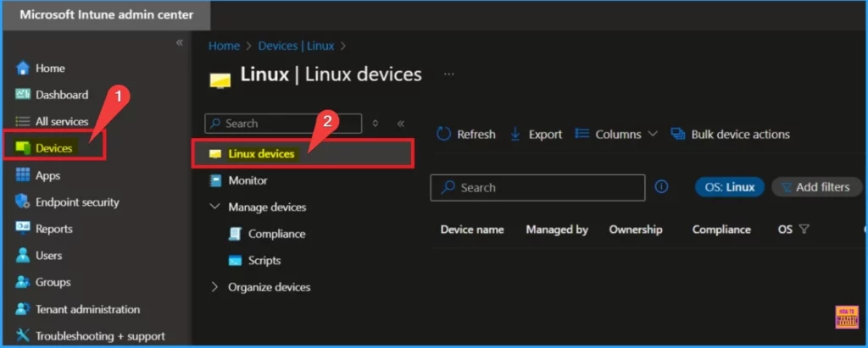This screenshot has width=868, height=348.
Task: Click the blade menu Search field
Action: pos(283,124)
